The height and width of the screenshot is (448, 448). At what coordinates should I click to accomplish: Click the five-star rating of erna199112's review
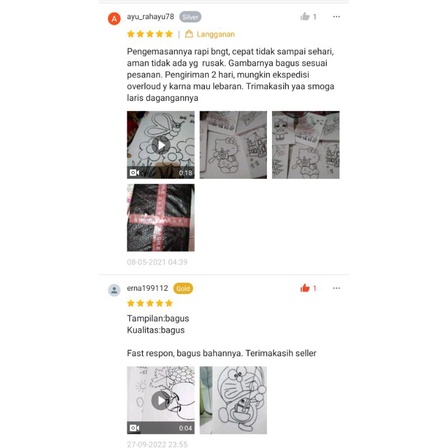tap(150, 303)
